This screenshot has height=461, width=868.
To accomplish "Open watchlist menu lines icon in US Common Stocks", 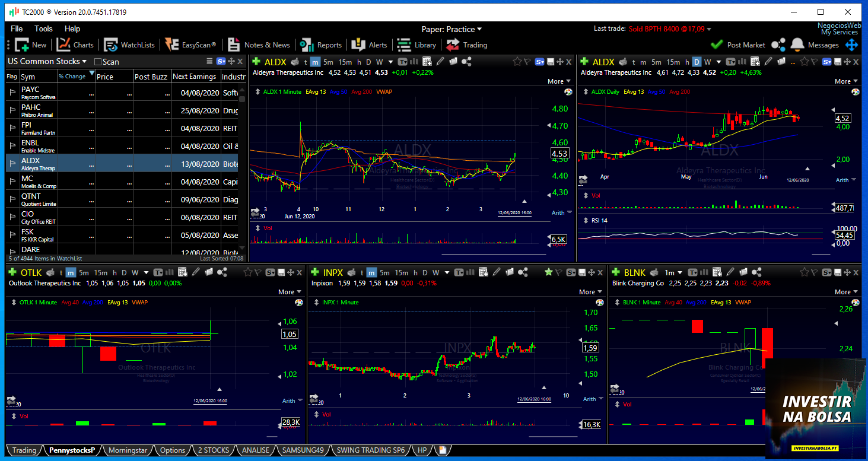I will [209, 61].
